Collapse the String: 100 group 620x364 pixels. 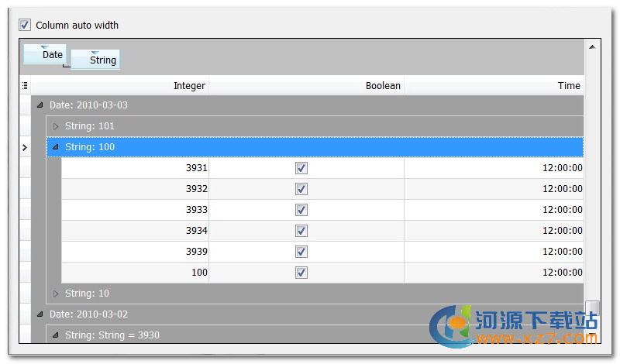[x=56, y=147]
